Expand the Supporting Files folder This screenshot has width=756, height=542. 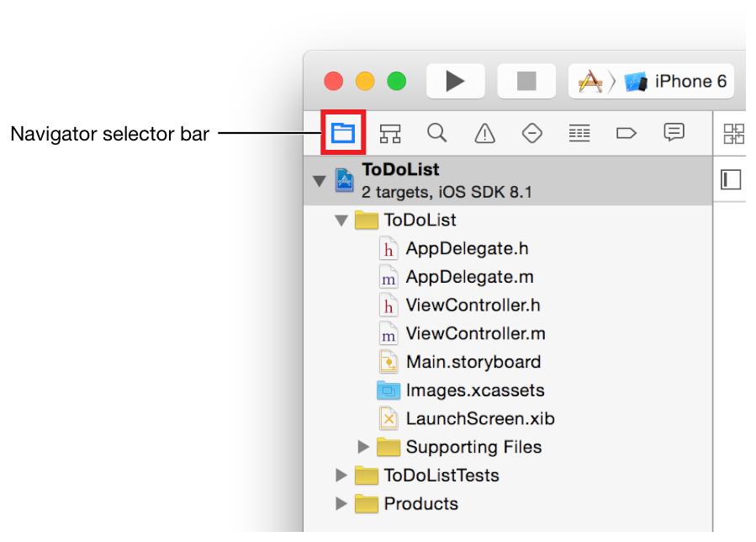click(363, 447)
